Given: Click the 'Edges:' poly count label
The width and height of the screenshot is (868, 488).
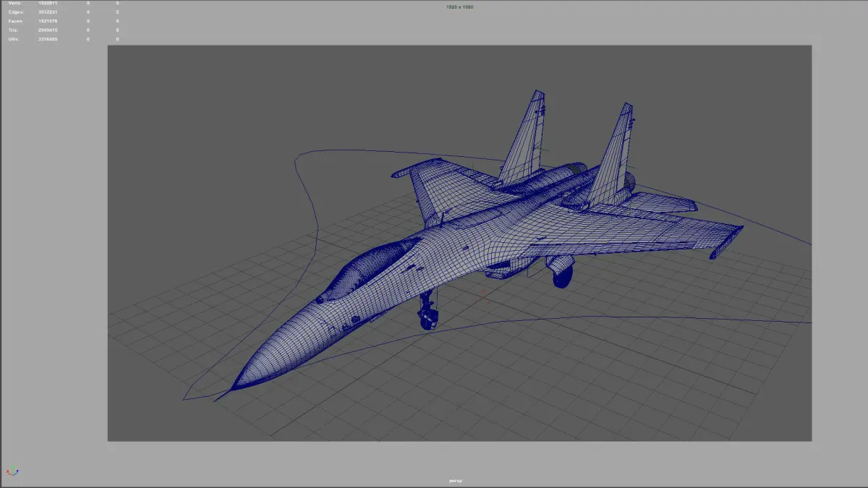Looking at the screenshot, I should point(17,12).
